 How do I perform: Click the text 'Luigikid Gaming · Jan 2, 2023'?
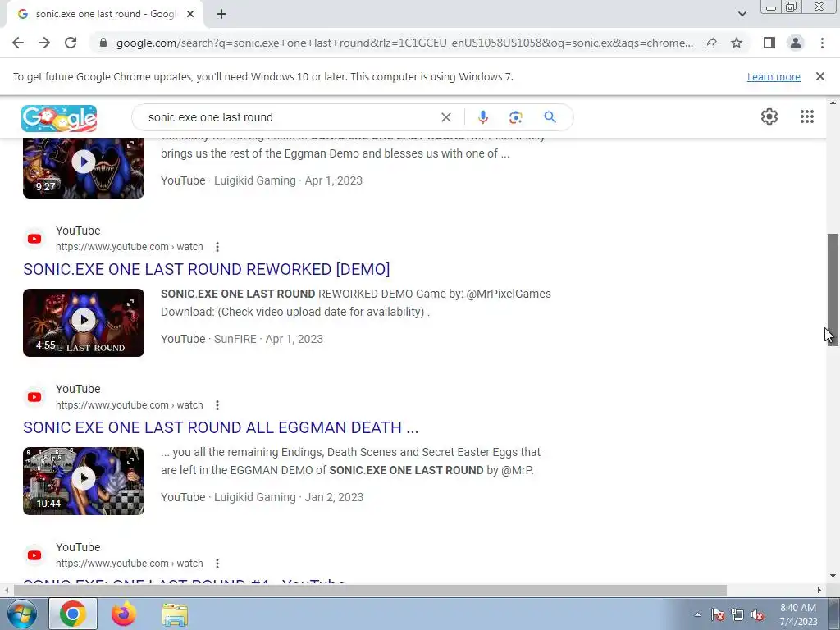[x=289, y=498]
